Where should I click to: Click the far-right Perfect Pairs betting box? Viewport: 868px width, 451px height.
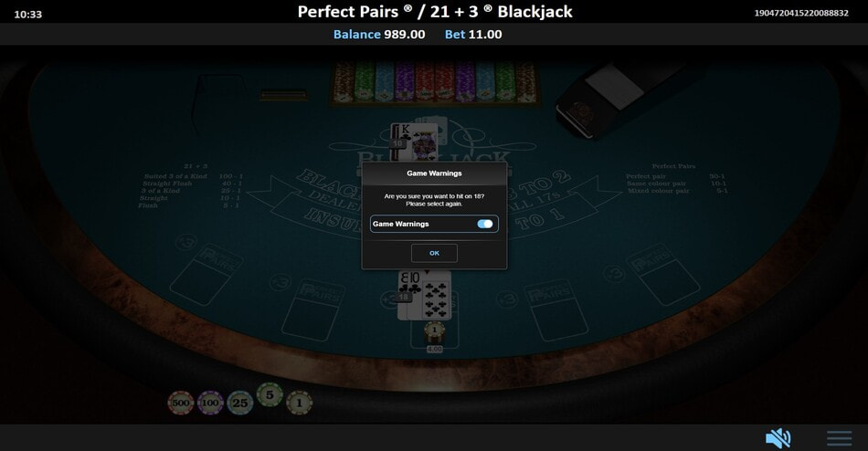[x=663, y=275]
